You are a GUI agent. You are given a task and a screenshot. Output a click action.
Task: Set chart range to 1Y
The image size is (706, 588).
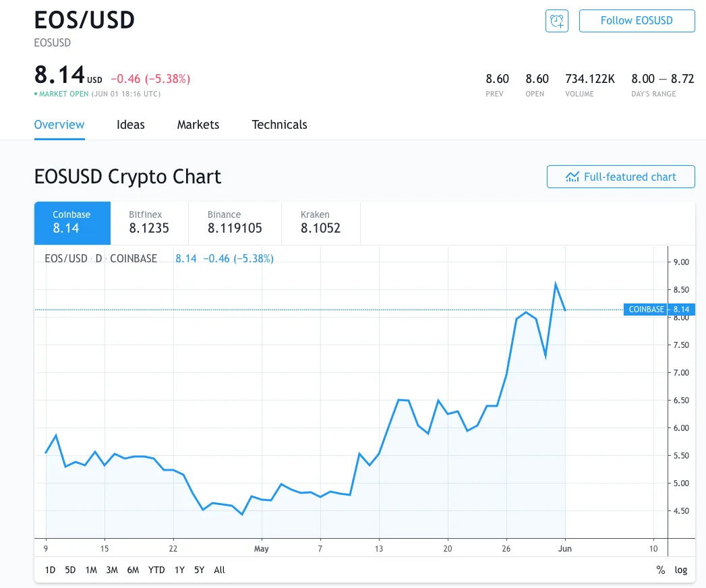click(179, 570)
